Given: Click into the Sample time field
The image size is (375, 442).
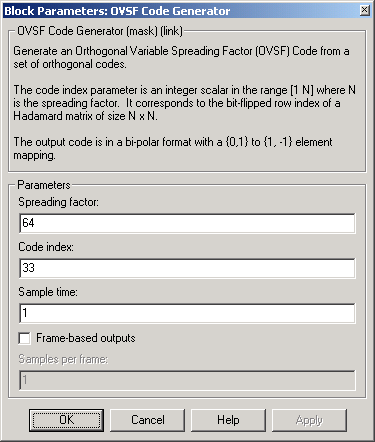Looking at the screenshot, I should click(x=187, y=313).
